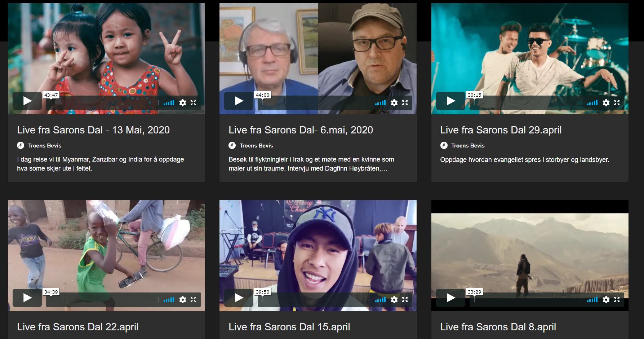Click Troens Bevis author under 13 Mai video

(x=45, y=146)
